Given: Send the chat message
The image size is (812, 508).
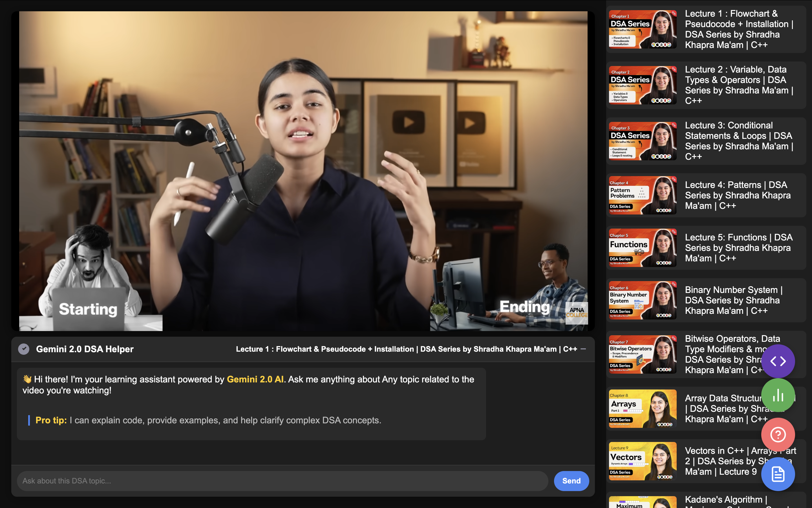Looking at the screenshot, I should tap(571, 481).
